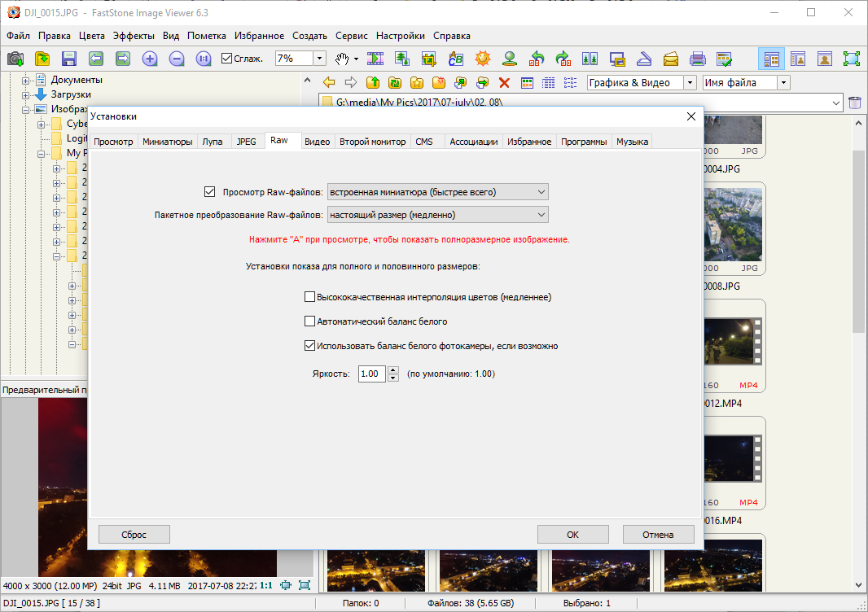Click the 'Отмена' cancel button
The image size is (868, 612).
click(658, 535)
